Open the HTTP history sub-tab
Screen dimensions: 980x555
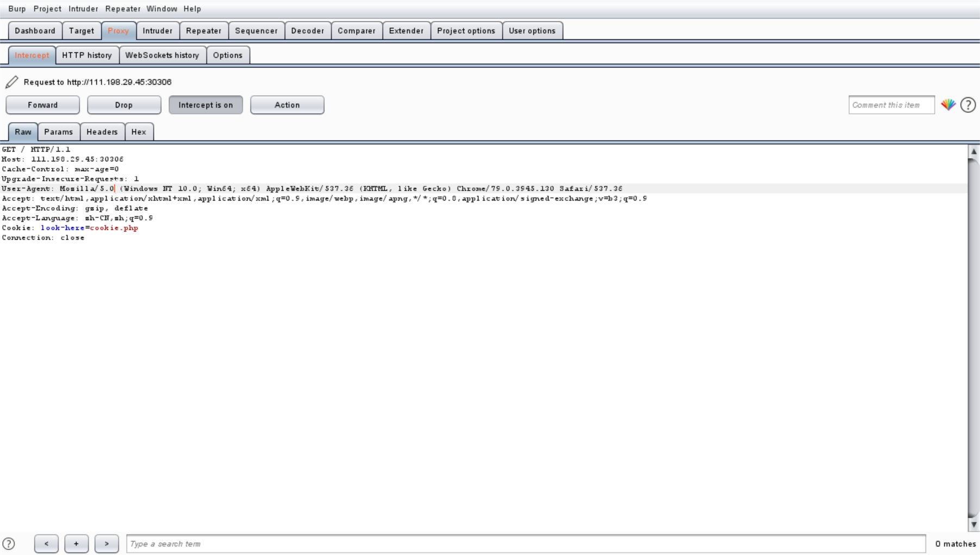(87, 55)
